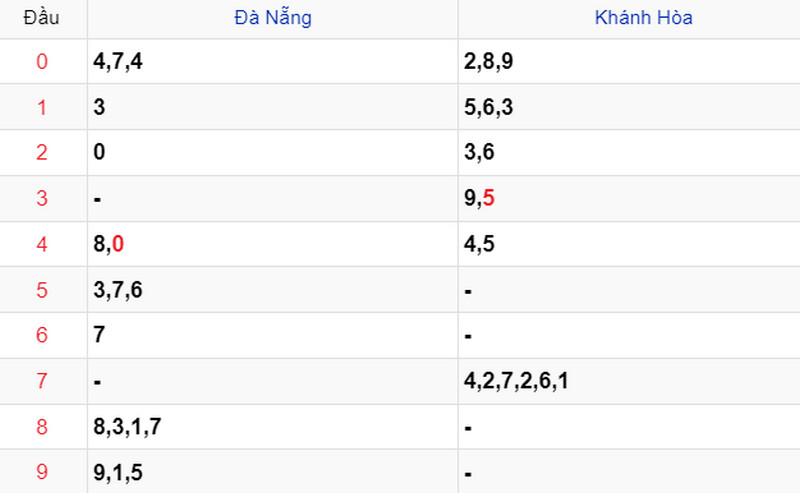The image size is (800, 493).
Task: Select row head number 0
Action: tap(42, 62)
